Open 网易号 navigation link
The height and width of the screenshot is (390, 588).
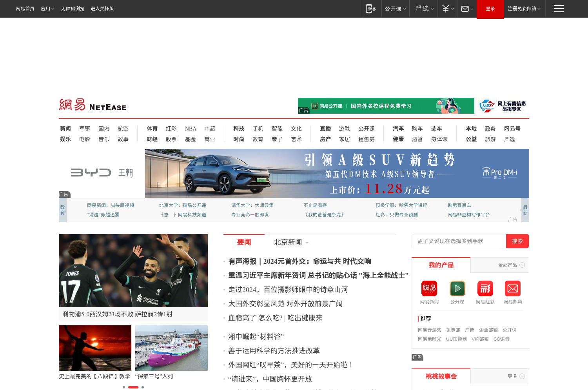512,129
